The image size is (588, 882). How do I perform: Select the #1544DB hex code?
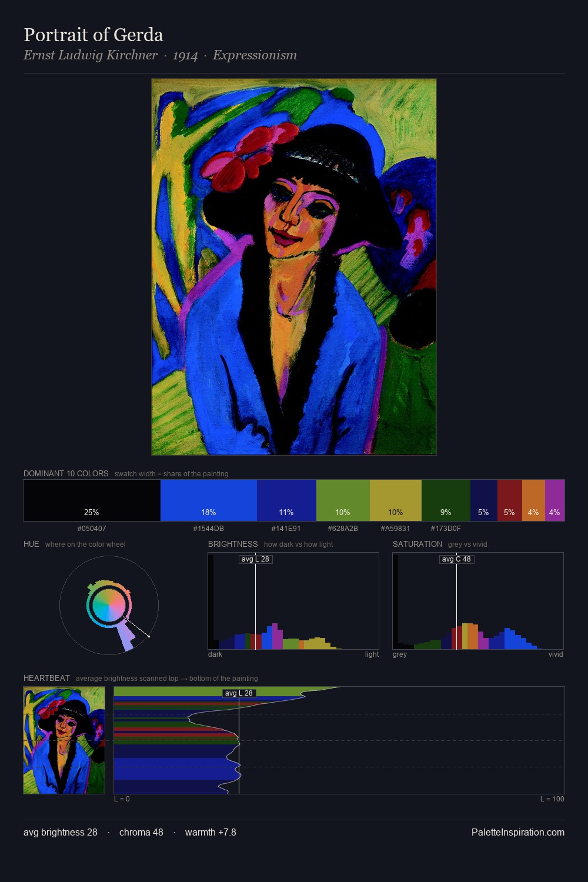[209, 529]
